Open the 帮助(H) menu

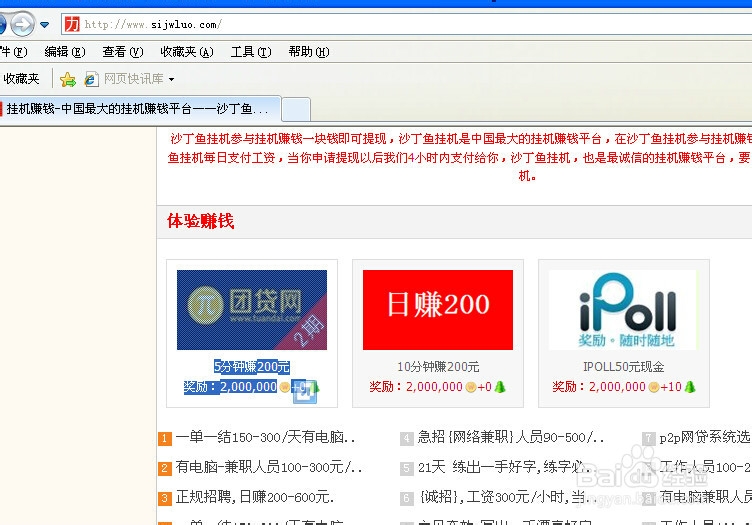coord(309,52)
